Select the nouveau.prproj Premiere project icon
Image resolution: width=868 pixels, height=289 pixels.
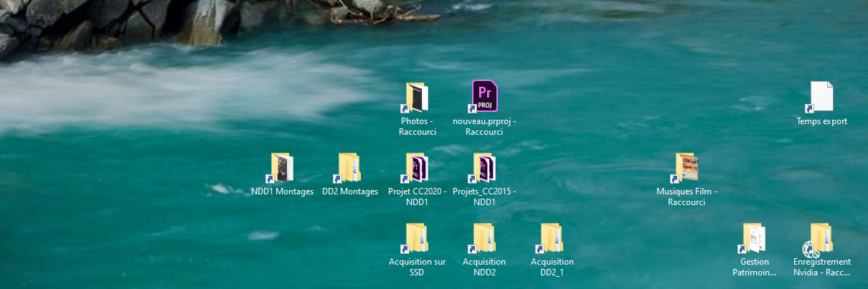(484, 97)
